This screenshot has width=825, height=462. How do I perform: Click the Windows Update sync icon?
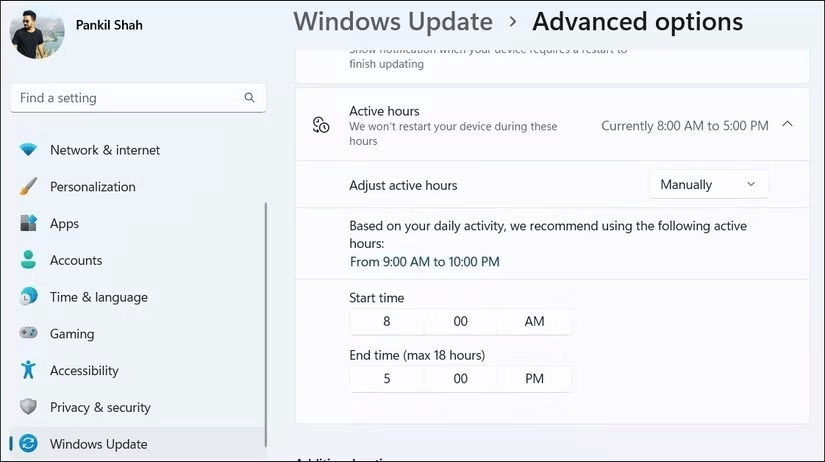pyautogui.click(x=28, y=444)
